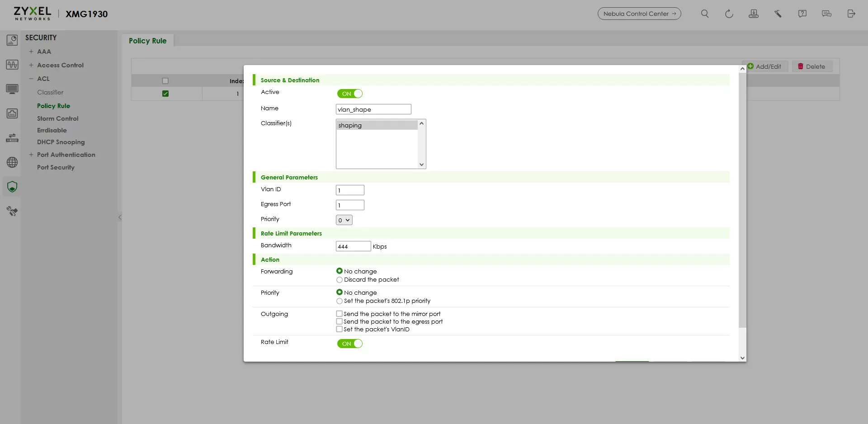Open the Maintenance tools sidebar icon
Viewport: 868px width, 424px height.
(12, 211)
